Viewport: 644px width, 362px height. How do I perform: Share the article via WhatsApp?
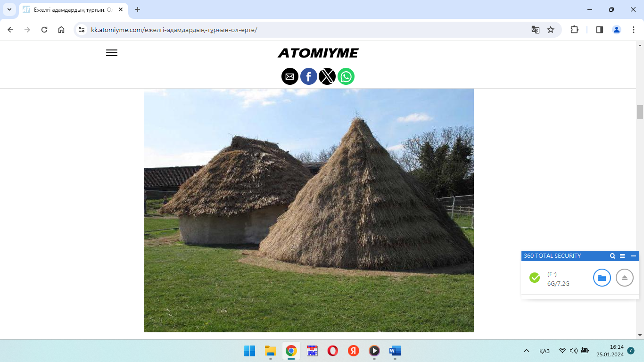pyautogui.click(x=346, y=76)
